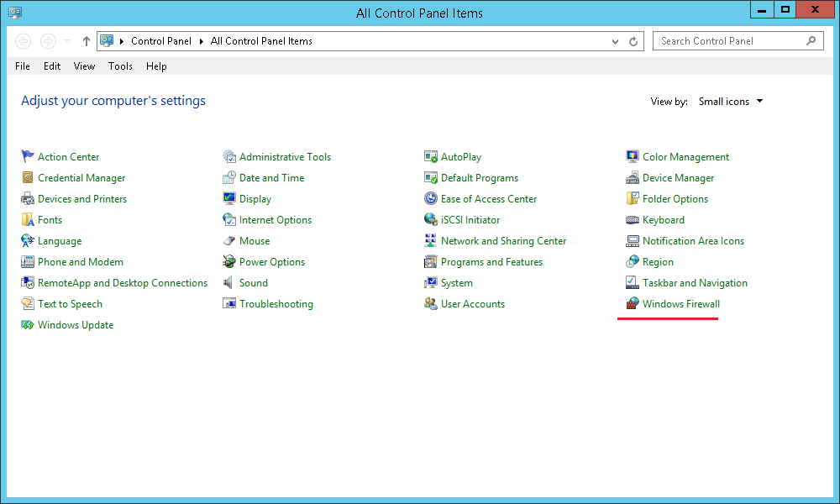Open the Tools menu

point(120,66)
